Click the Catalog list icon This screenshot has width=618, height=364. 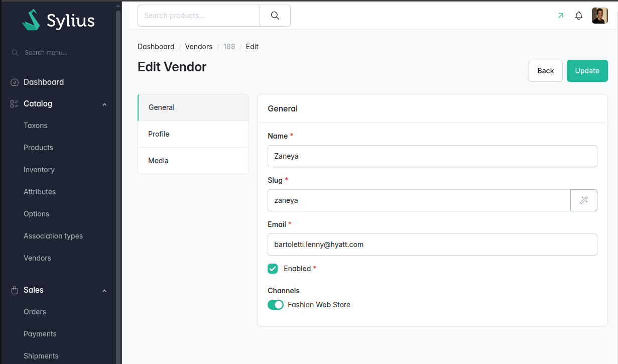(15, 104)
